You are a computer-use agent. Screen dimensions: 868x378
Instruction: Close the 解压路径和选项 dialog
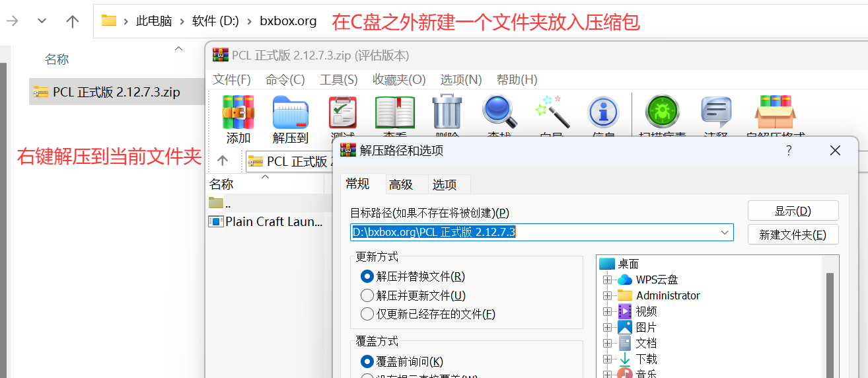835,151
